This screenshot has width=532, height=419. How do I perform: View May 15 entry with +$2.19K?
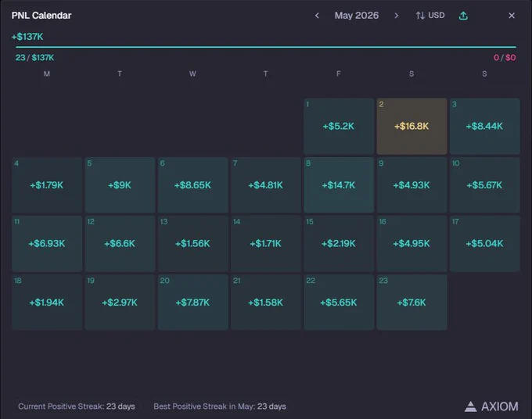[339, 243]
